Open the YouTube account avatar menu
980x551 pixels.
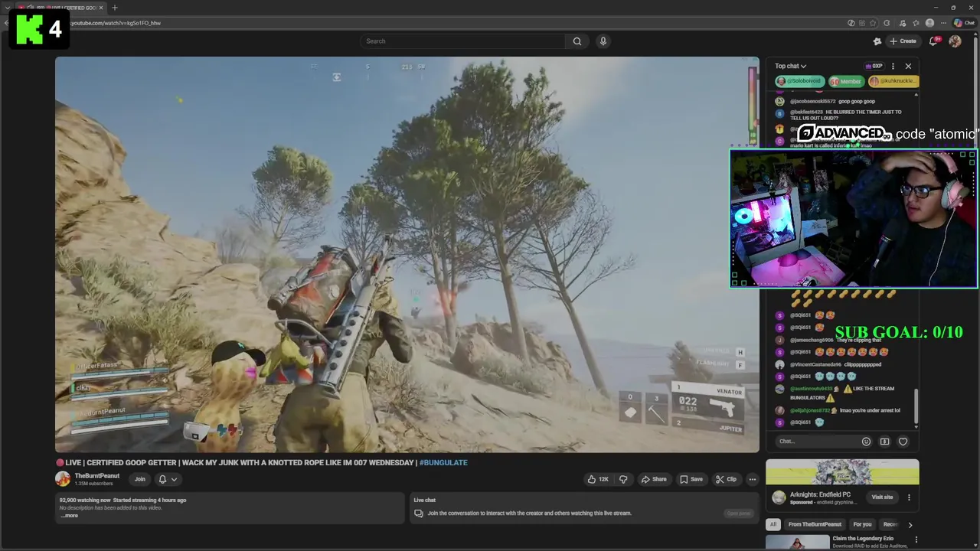[x=955, y=41]
